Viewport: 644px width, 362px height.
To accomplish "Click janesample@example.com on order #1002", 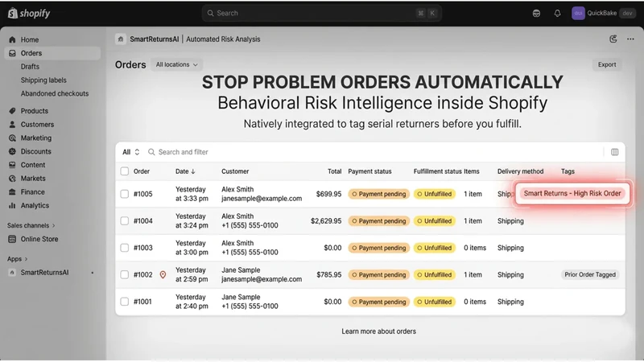I will pyautogui.click(x=262, y=279).
